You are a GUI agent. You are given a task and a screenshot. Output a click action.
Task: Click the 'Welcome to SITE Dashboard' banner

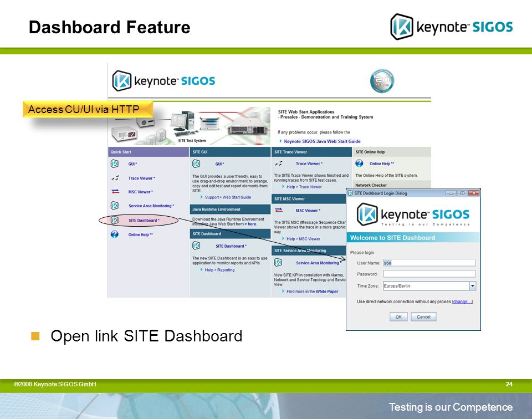click(x=413, y=238)
